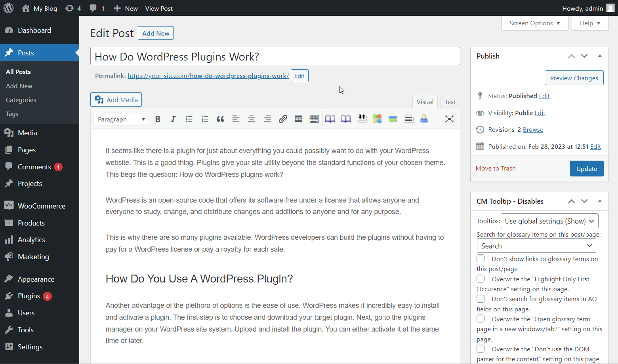618x364 pixels.
Task: Click View Post in admin bar
Action: [159, 8]
